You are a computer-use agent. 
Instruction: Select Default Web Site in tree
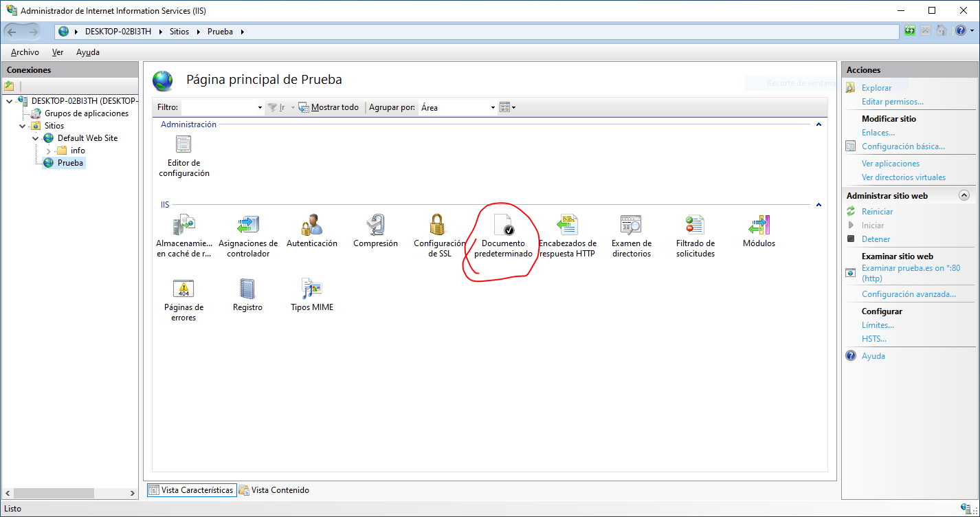[87, 138]
